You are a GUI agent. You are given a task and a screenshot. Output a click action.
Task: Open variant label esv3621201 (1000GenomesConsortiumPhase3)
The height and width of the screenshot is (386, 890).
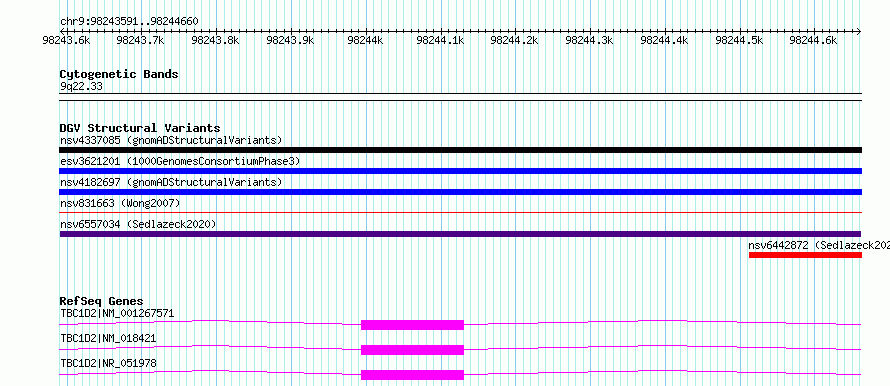(x=180, y=161)
